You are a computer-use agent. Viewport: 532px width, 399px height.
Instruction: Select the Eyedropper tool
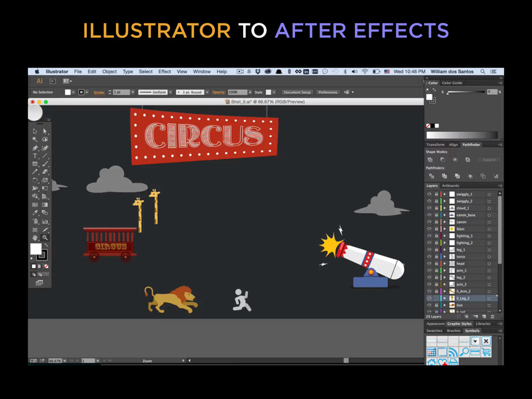coord(35,212)
